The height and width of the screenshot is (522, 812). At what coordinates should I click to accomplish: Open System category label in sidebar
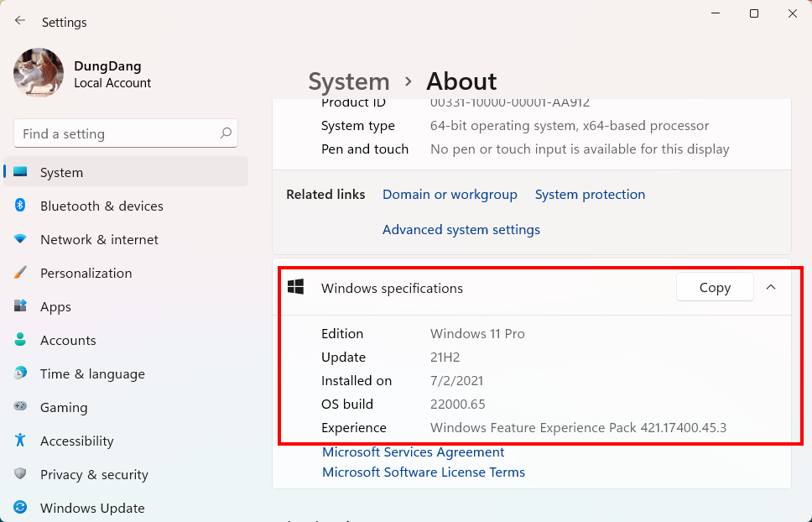click(61, 172)
